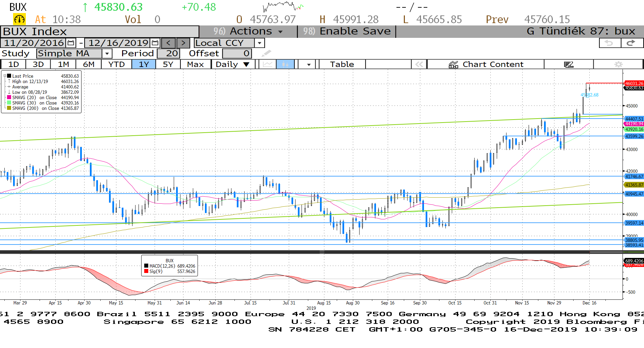The image size is (644, 348).
Task: Click the 689.4206 MACD axis label
Action: click(634, 261)
